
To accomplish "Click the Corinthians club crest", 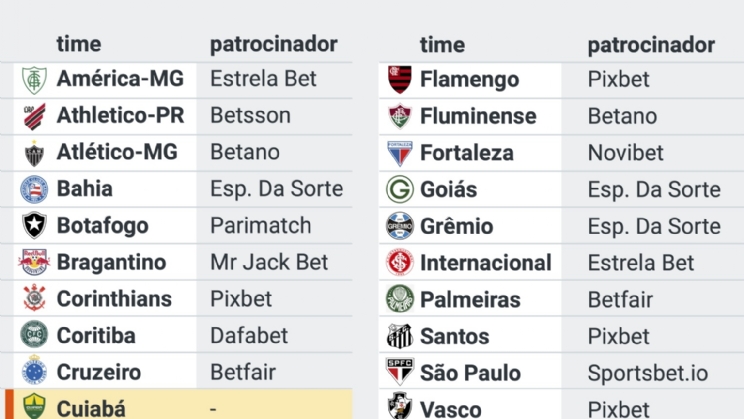I will click(x=34, y=298).
